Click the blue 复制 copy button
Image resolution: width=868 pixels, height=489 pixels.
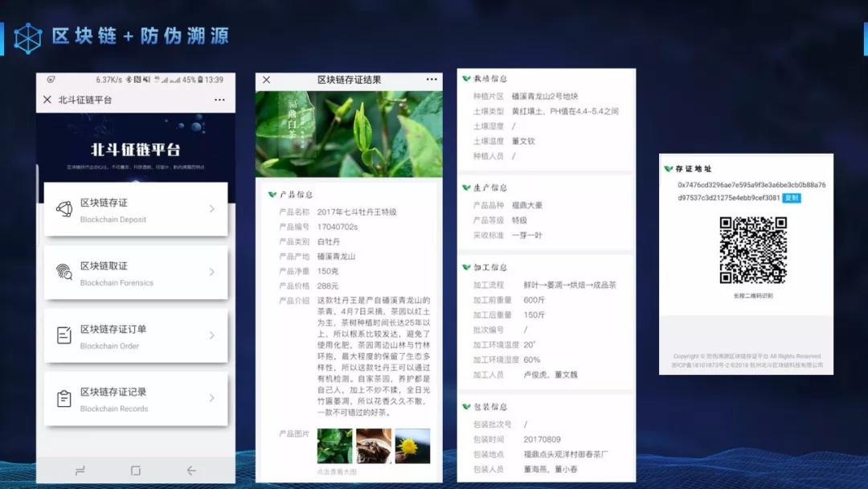pyautogui.click(x=792, y=198)
